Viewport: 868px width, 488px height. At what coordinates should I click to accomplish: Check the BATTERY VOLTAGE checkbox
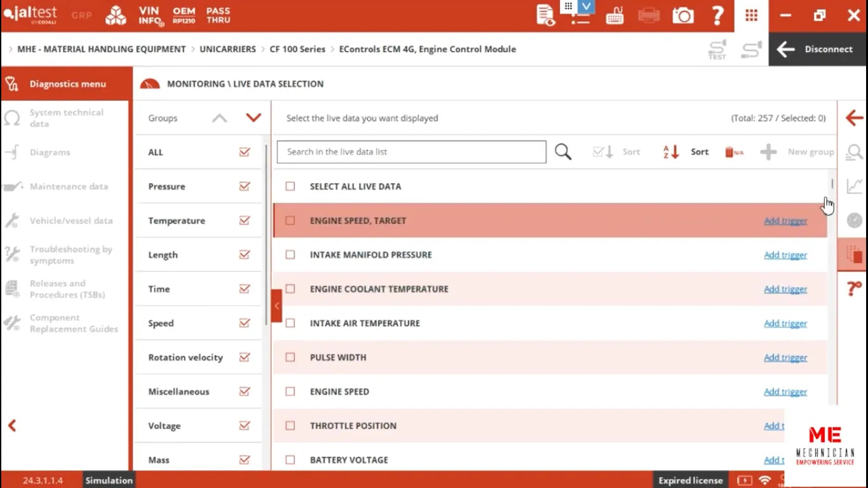290,459
